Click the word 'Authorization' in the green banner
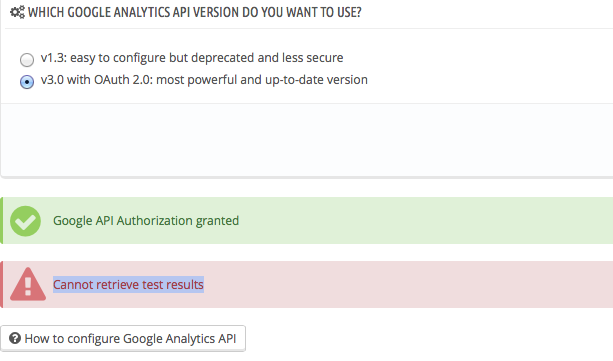 point(154,221)
